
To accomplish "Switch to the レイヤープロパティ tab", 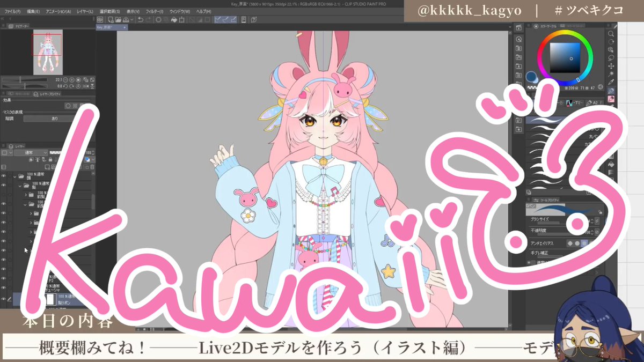I will (x=47, y=94).
